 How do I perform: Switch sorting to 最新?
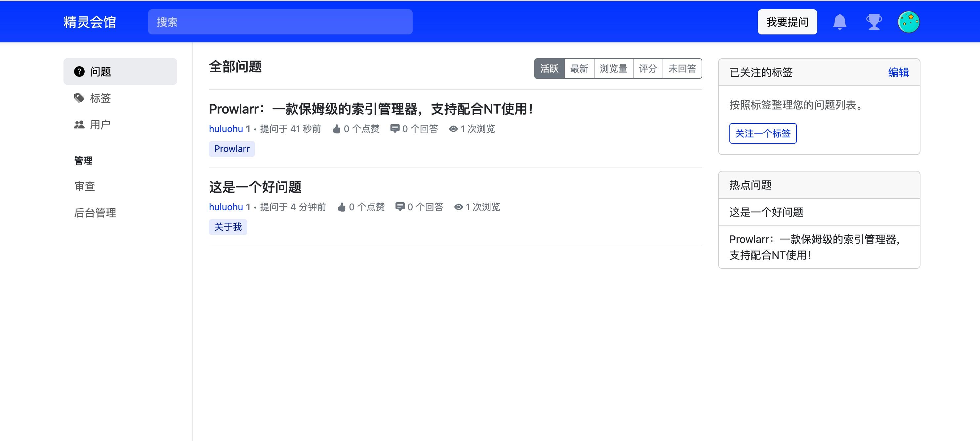click(579, 69)
